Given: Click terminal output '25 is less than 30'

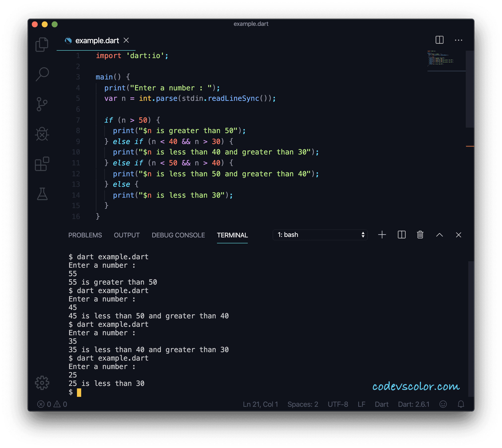Looking at the screenshot, I should (x=106, y=383).
